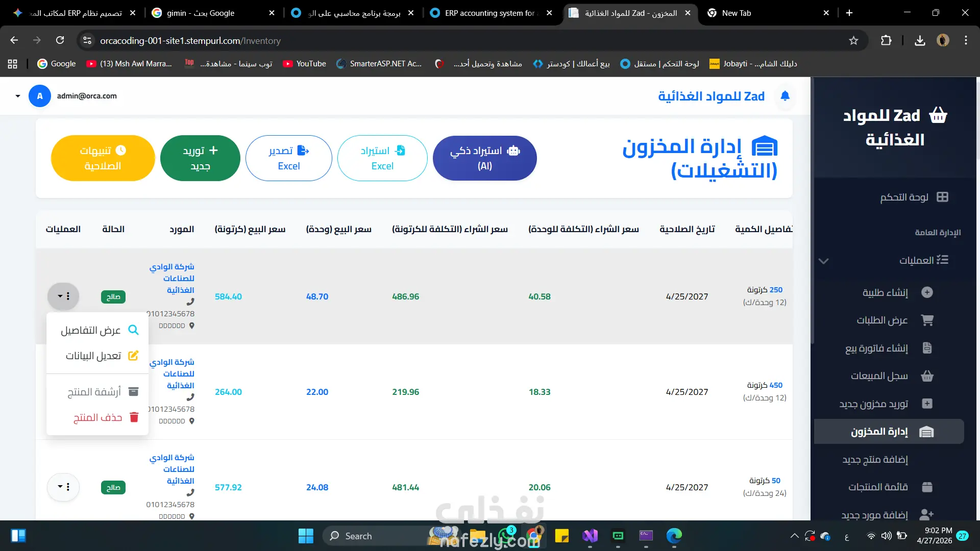Click the browser back arrow
The height and width of the screenshot is (551, 980).
pyautogui.click(x=14, y=40)
